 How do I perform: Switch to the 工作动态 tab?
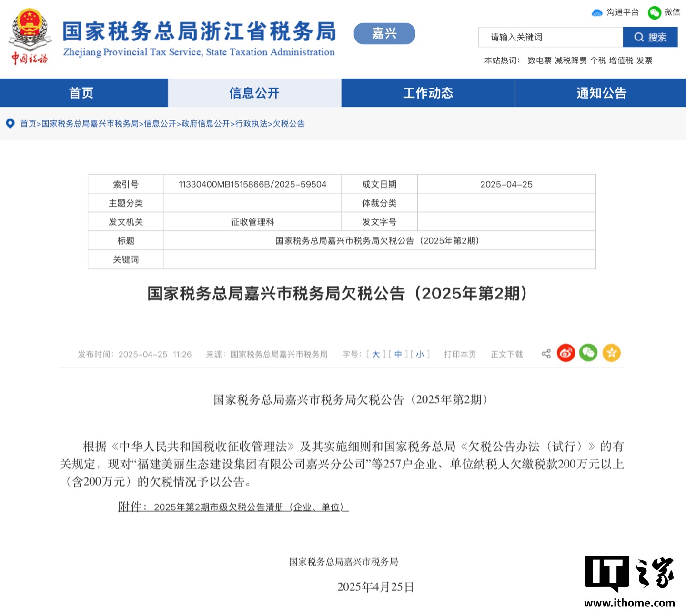tap(428, 93)
